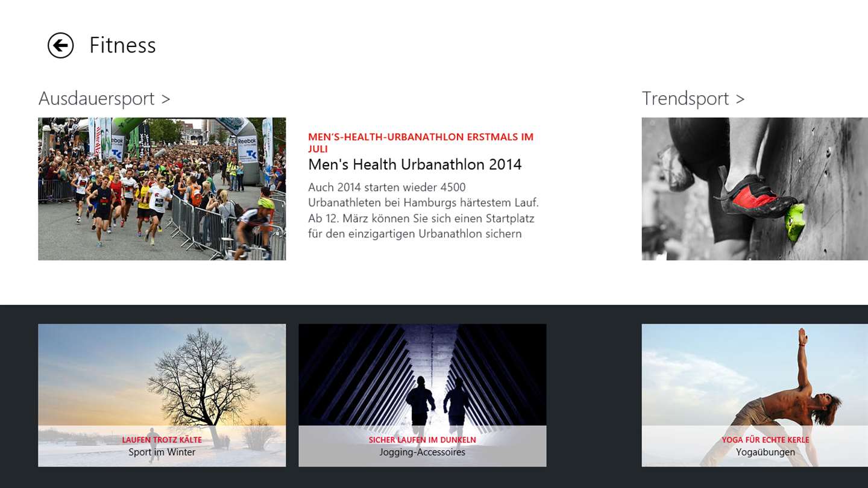The height and width of the screenshot is (488, 868).
Task: Open the Jogging-Accessoires tile image
Action: point(422,395)
